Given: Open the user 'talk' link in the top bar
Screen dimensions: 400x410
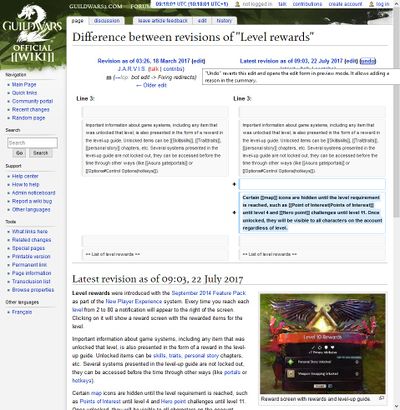Looking at the screenshot, I should (282, 4).
